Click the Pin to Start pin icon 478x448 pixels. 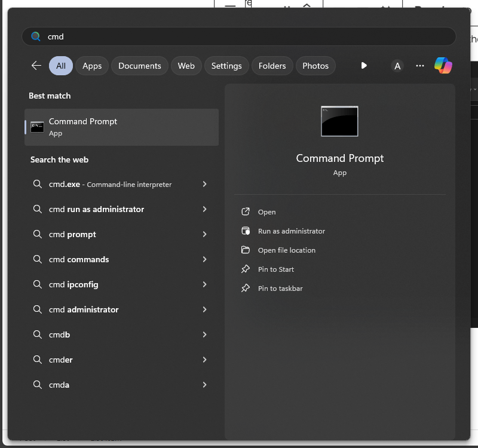click(246, 269)
